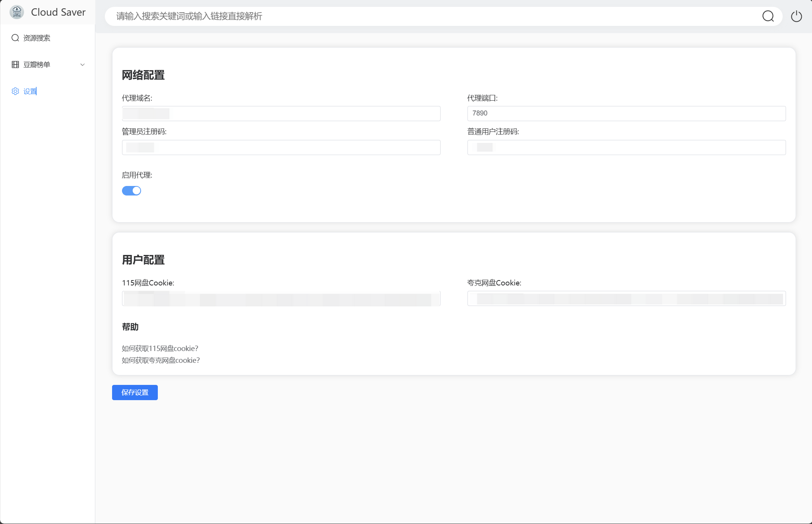Click the 资源搜索 magnifier sidebar icon

point(15,38)
